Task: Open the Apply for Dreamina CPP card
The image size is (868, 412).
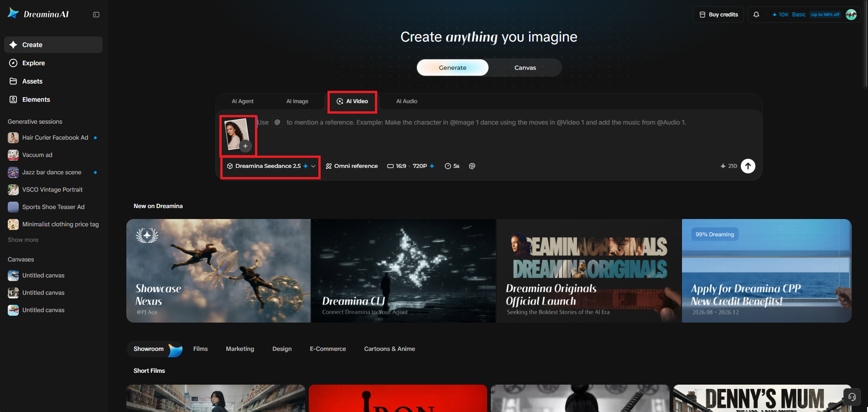Action: (x=767, y=271)
